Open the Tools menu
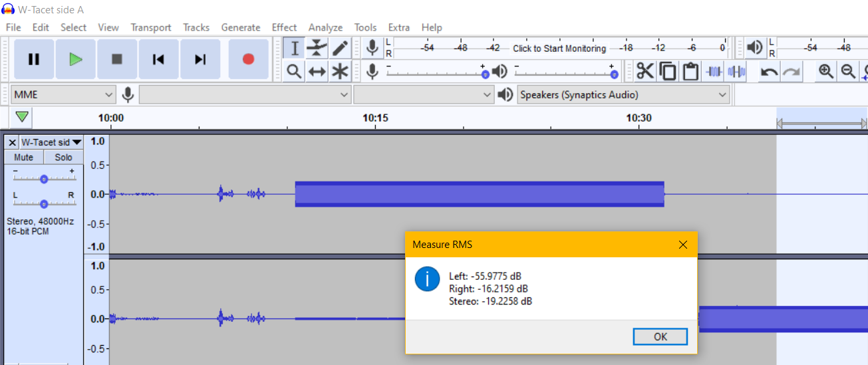This screenshot has width=868, height=365. (365, 27)
